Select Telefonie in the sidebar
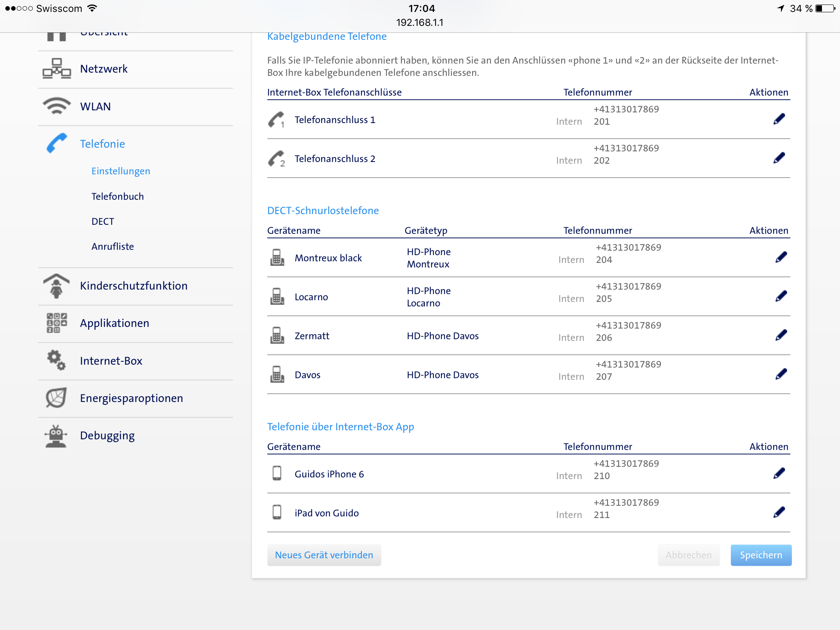Viewport: 840px width, 630px height. point(102,144)
